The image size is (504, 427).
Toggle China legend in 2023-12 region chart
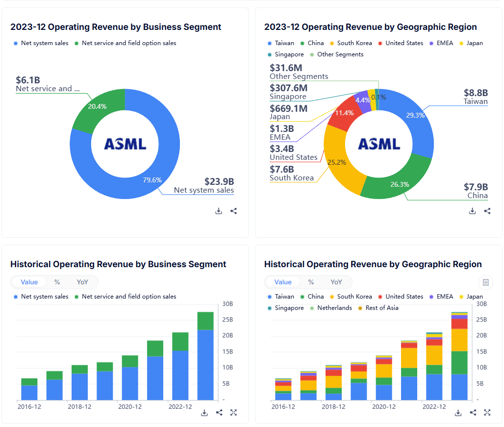coord(312,43)
